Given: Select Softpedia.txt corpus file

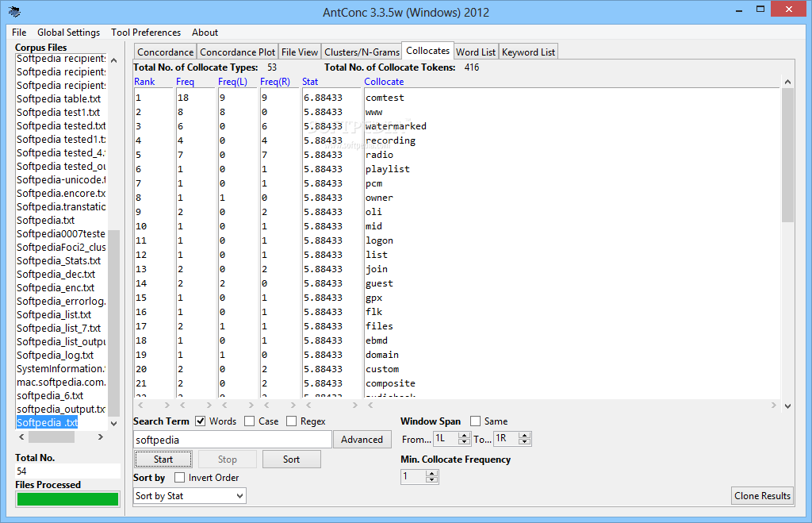Looking at the screenshot, I should [x=45, y=220].
